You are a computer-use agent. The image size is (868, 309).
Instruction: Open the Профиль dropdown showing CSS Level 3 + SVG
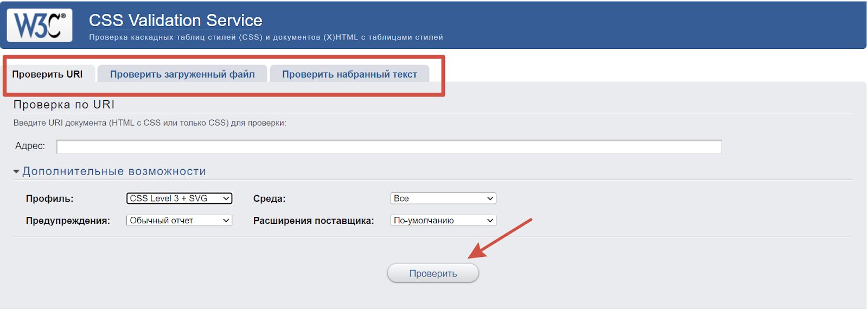(179, 198)
